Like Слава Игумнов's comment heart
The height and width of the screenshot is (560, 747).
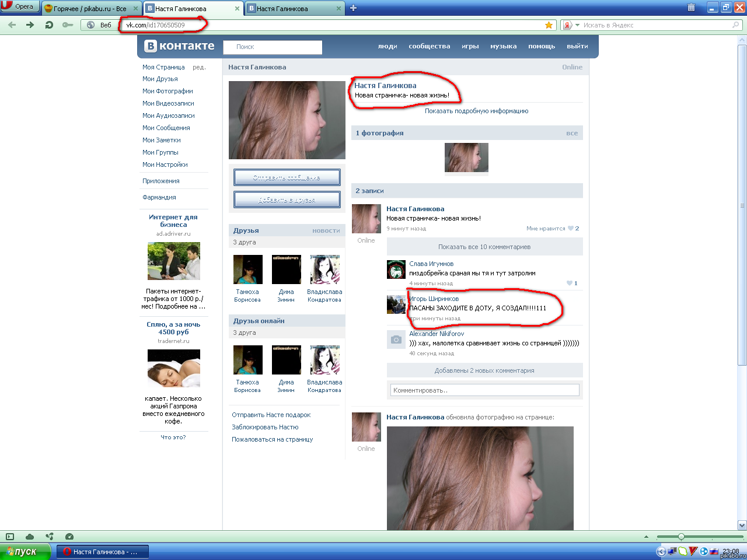coord(570,283)
